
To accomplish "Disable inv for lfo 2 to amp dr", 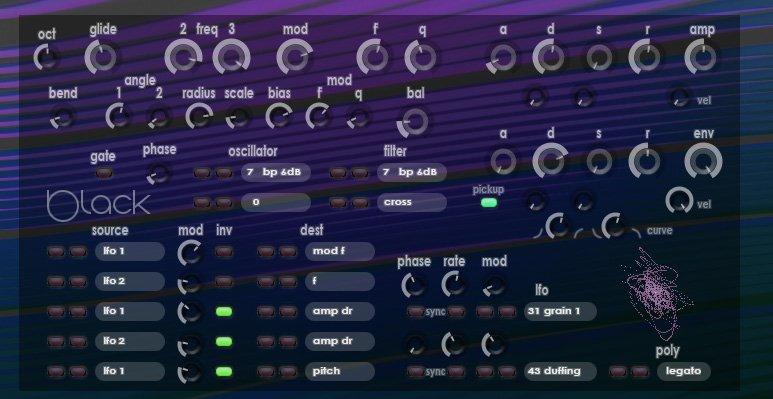I will 224,341.
